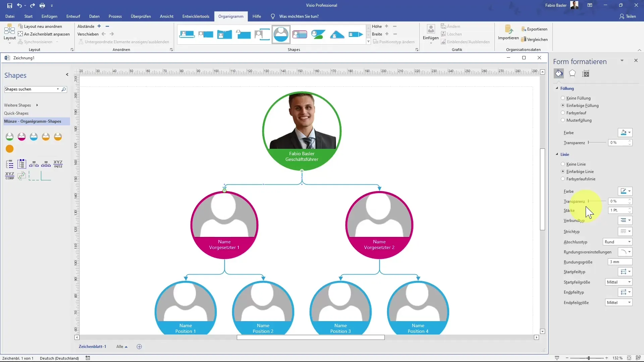Click An Zeichenblatt anpassen
The height and width of the screenshot is (362, 644).
(44, 34)
